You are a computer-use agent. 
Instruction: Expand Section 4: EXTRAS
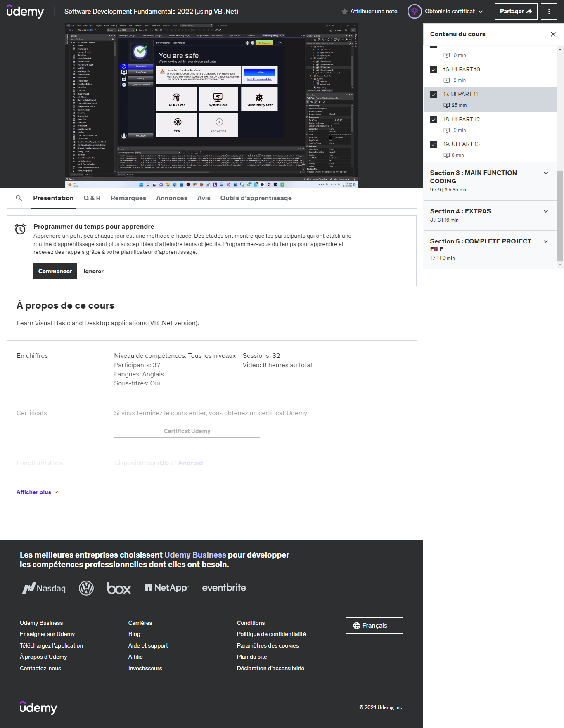[x=490, y=215]
